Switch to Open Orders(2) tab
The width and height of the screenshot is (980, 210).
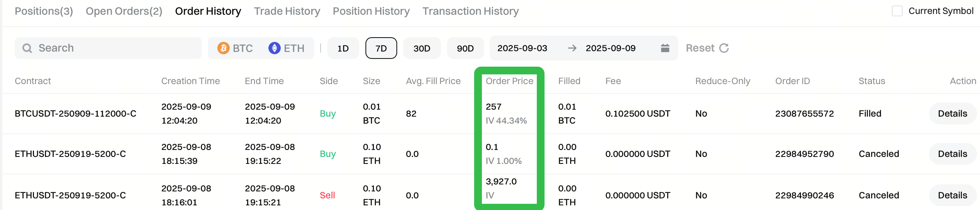coord(124,11)
